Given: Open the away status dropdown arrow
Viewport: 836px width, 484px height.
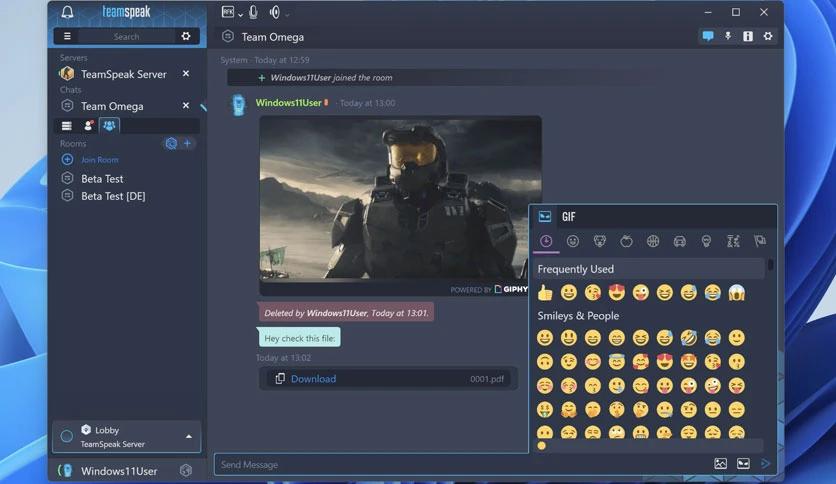Looking at the screenshot, I should coord(240,14).
